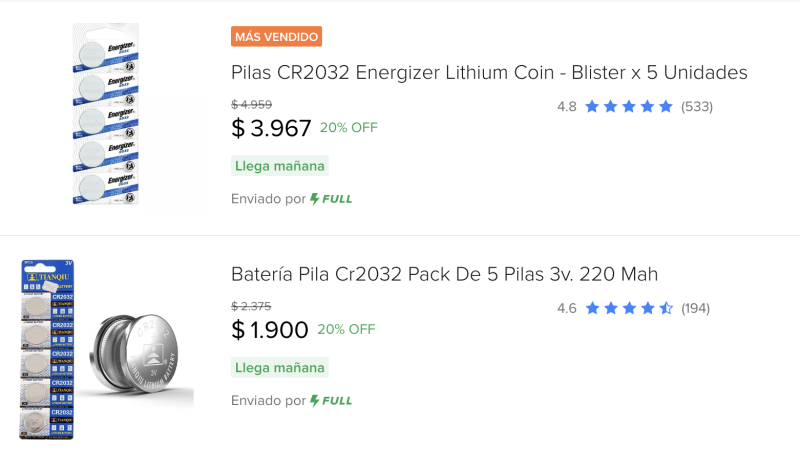This screenshot has width=800, height=469.
Task: Click the (533) reviews count
Action: click(x=697, y=106)
